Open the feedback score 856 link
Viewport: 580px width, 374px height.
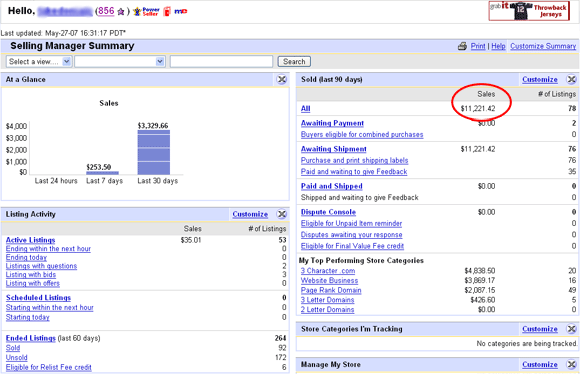click(106, 11)
